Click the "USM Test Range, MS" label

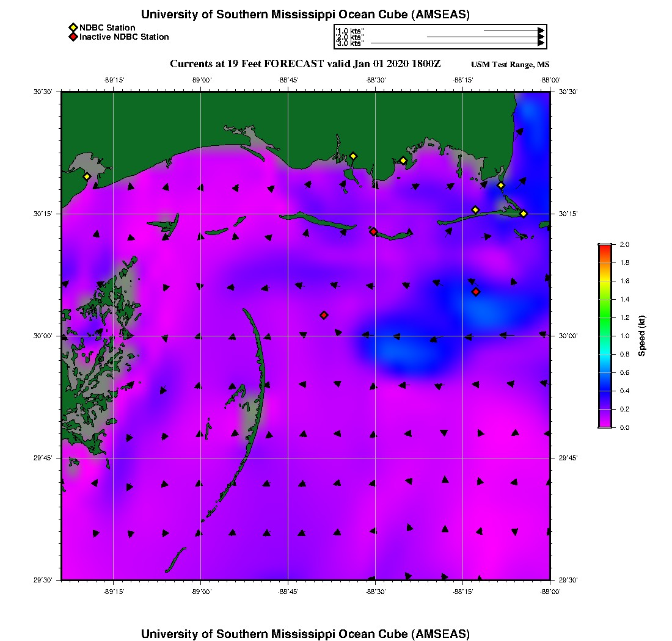click(x=510, y=65)
